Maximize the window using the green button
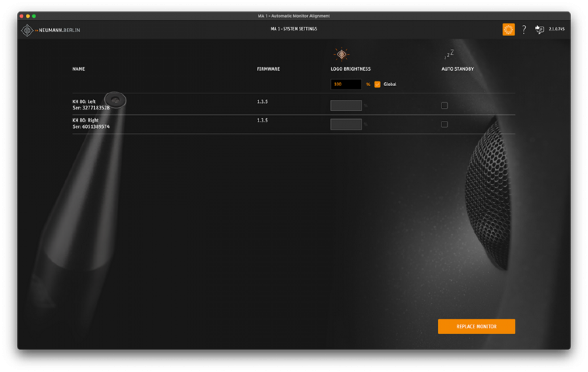588x372 pixels. pyautogui.click(x=34, y=16)
